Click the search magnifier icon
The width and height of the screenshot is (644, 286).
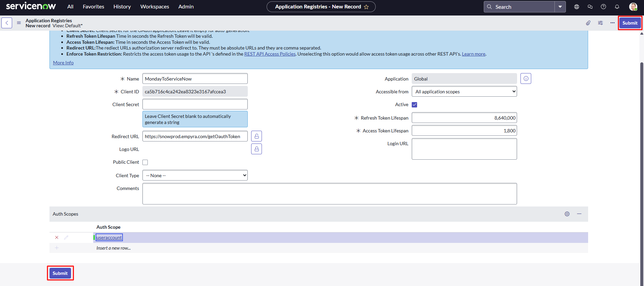click(x=489, y=7)
